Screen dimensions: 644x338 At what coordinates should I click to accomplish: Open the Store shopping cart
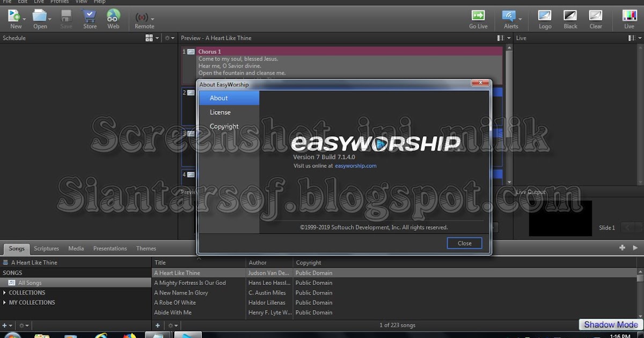coord(90,16)
